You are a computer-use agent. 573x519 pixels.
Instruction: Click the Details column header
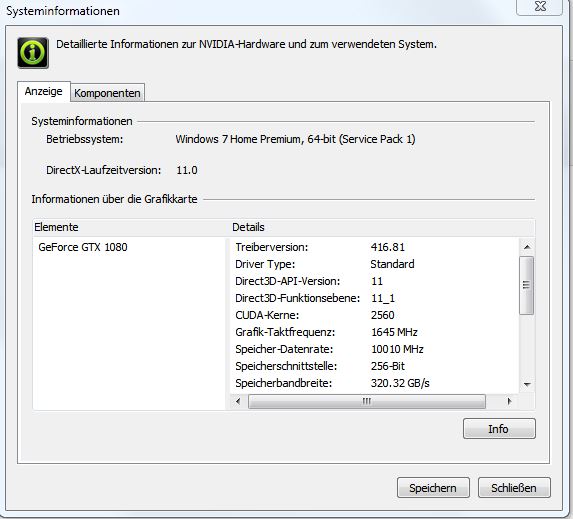point(383,227)
